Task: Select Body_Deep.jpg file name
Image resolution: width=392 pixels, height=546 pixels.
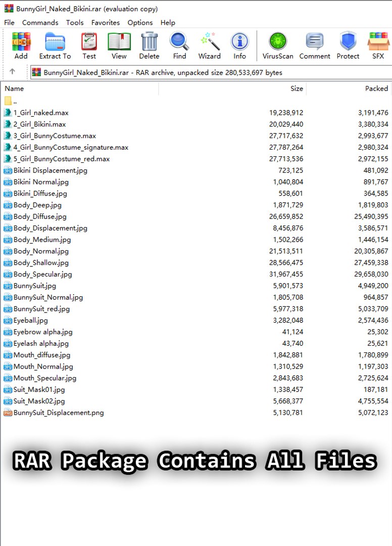Action: click(37, 205)
